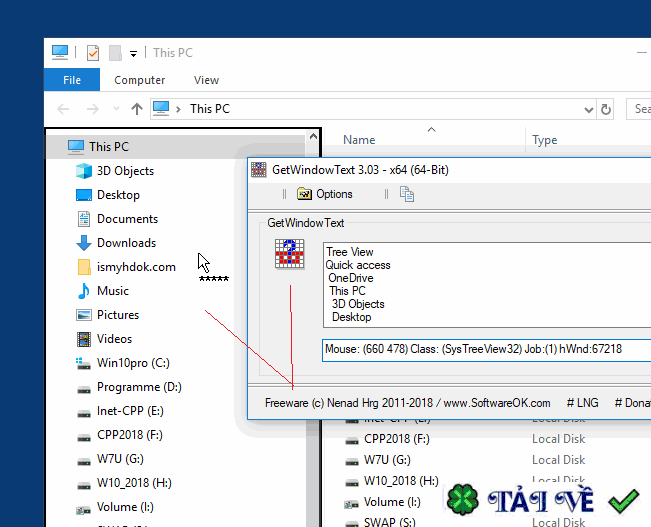This screenshot has height=527, width=651.
Task: Click the Win10pro (C:) drive icon
Action: [83, 363]
